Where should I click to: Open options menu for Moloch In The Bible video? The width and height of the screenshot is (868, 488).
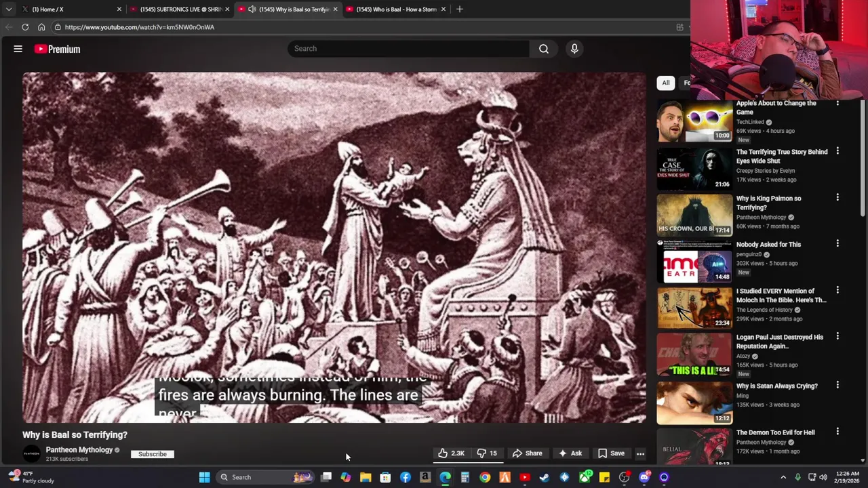click(837, 290)
